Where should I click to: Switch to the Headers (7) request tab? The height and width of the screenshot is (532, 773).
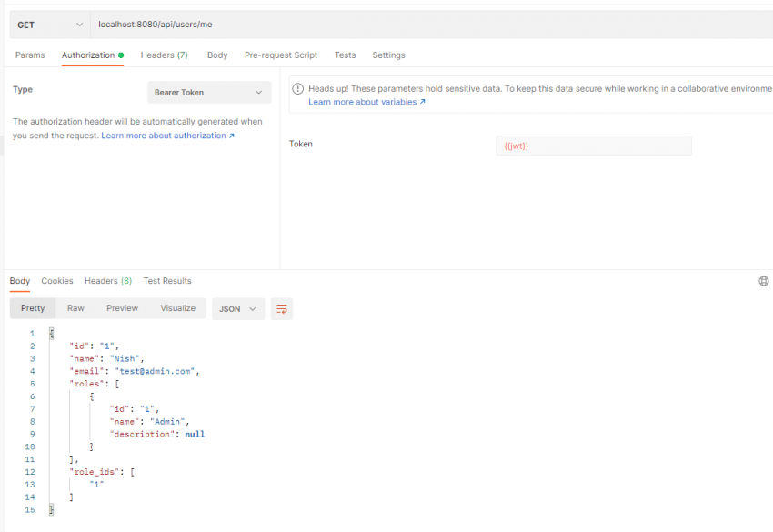point(164,55)
